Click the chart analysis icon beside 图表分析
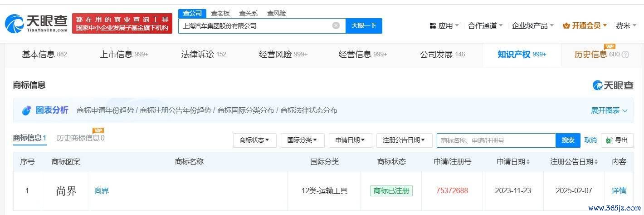Viewport: 644px width, 215px height. click(x=27, y=110)
